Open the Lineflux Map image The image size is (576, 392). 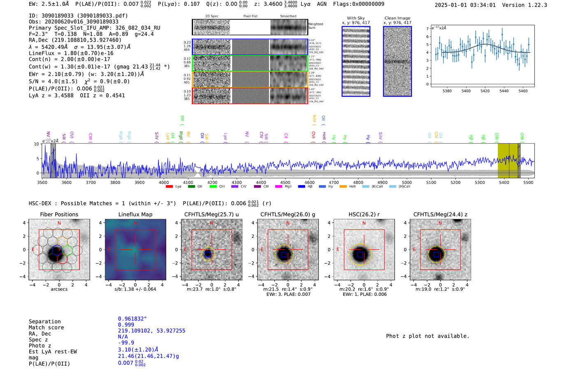coord(135,250)
